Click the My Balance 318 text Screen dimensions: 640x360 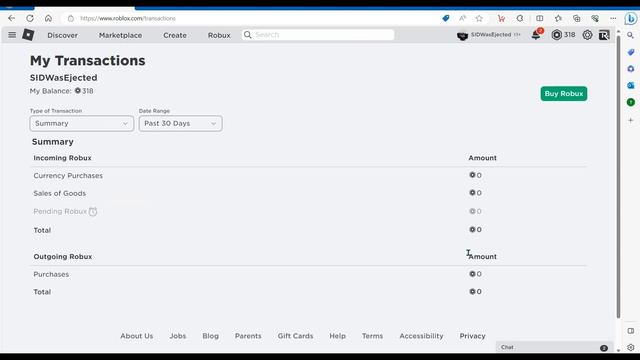[62, 91]
